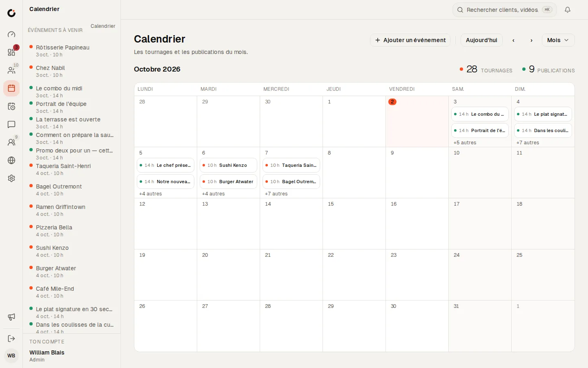Open the messages chat bubble icon
588x368 pixels.
coord(11,124)
